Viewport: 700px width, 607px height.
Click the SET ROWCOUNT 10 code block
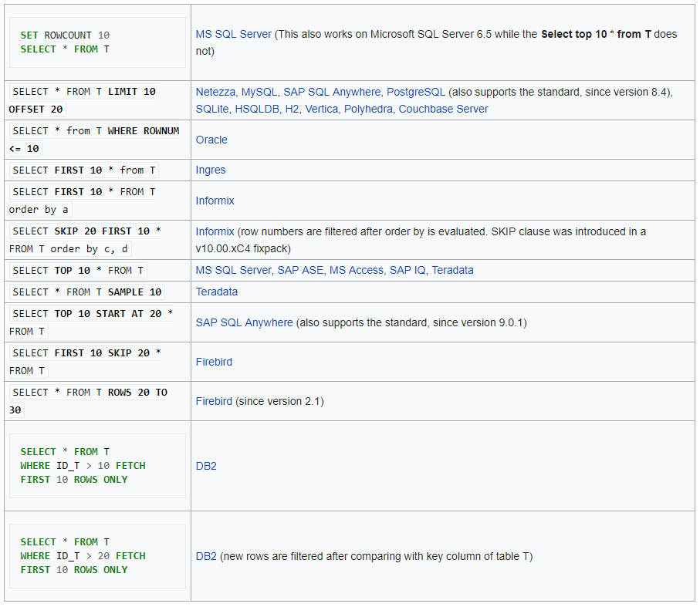click(x=97, y=42)
